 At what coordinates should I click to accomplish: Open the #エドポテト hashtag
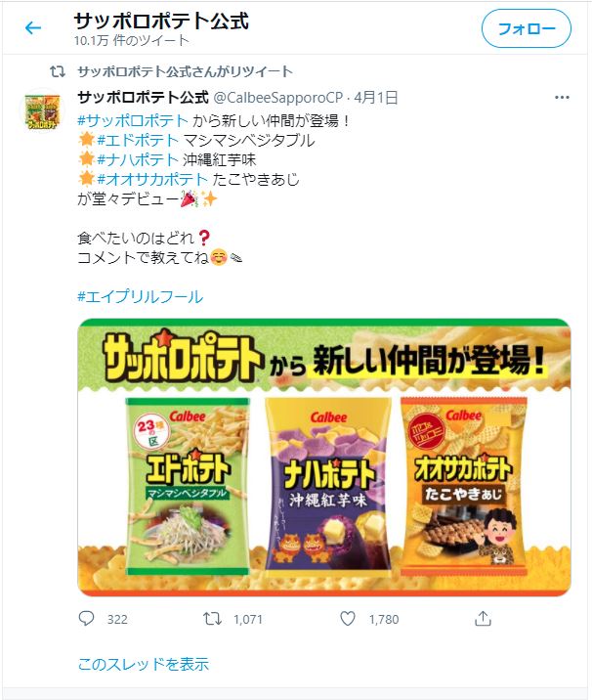click(138, 140)
